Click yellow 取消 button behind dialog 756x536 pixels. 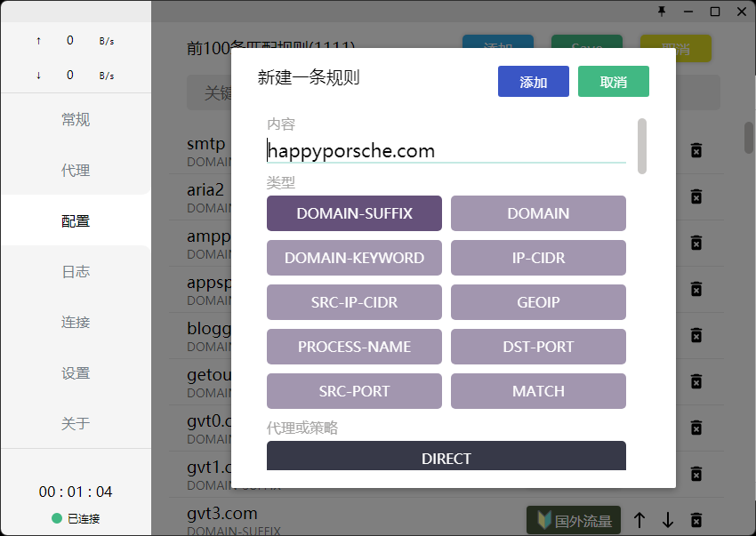coord(675,48)
